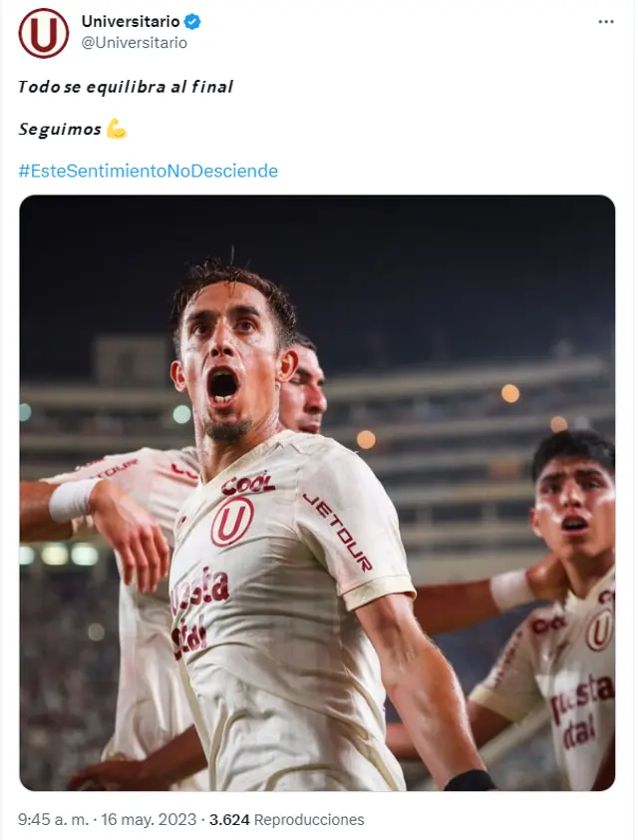Click the U crest on the center jersey
The width and height of the screenshot is (638, 840).
[232, 521]
